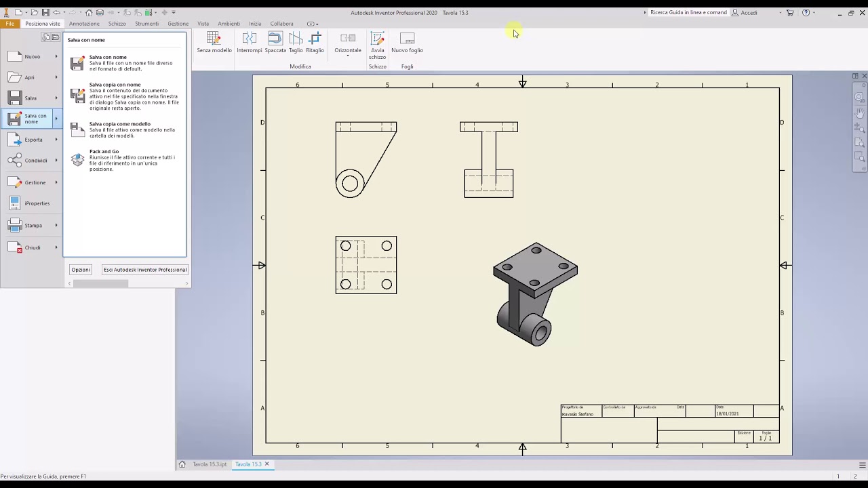Screen dimensions: 868x488
Task: Switch to the Collabora ribbon tab
Action: 282,24
